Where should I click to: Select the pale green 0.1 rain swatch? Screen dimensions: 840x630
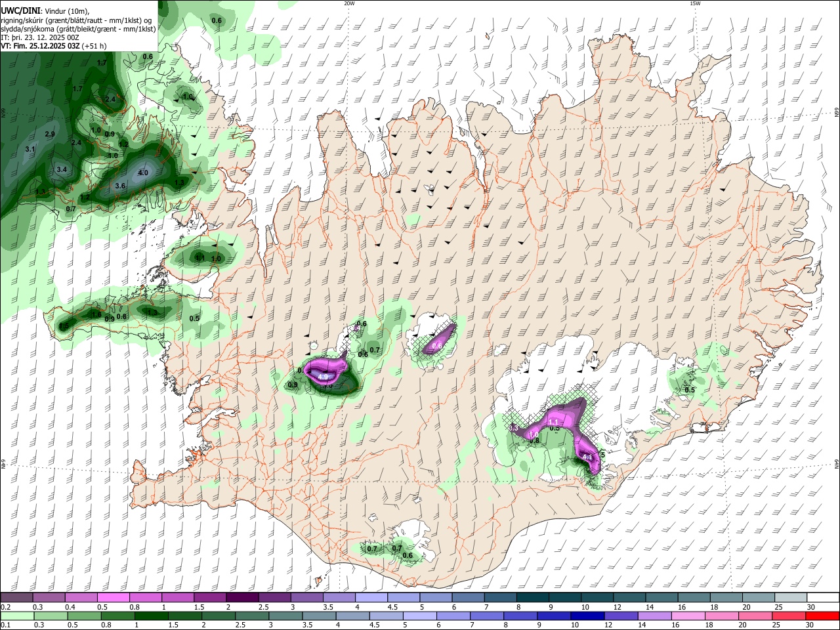pos(16,616)
